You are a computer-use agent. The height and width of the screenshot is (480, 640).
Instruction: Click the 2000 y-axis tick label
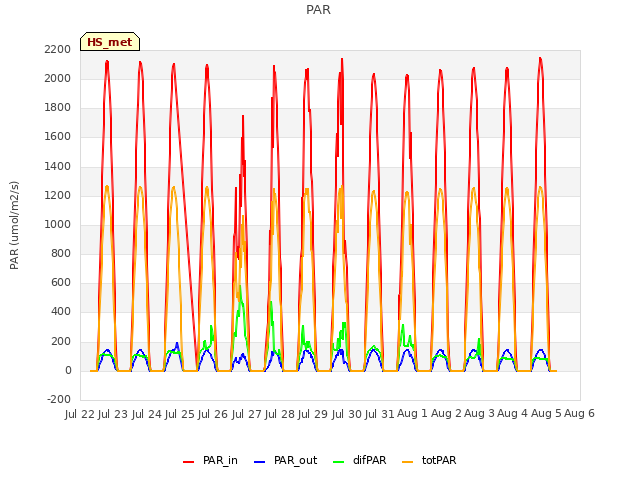pos(58,78)
